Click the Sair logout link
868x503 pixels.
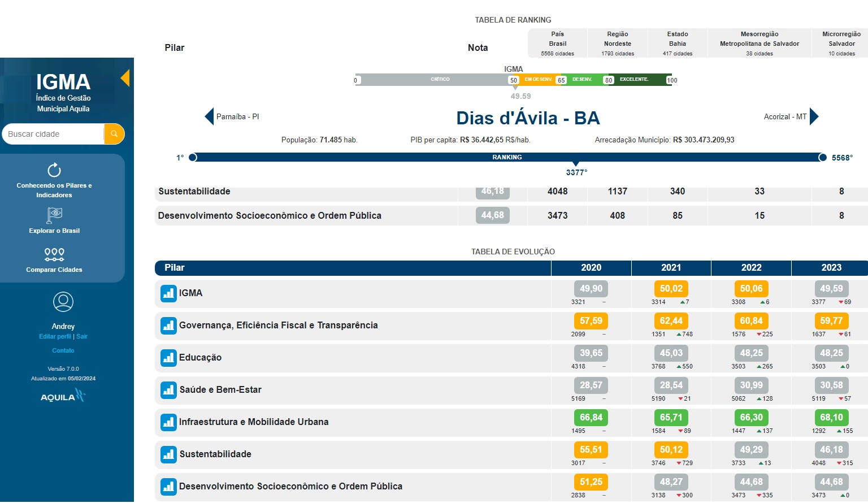tap(82, 337)
